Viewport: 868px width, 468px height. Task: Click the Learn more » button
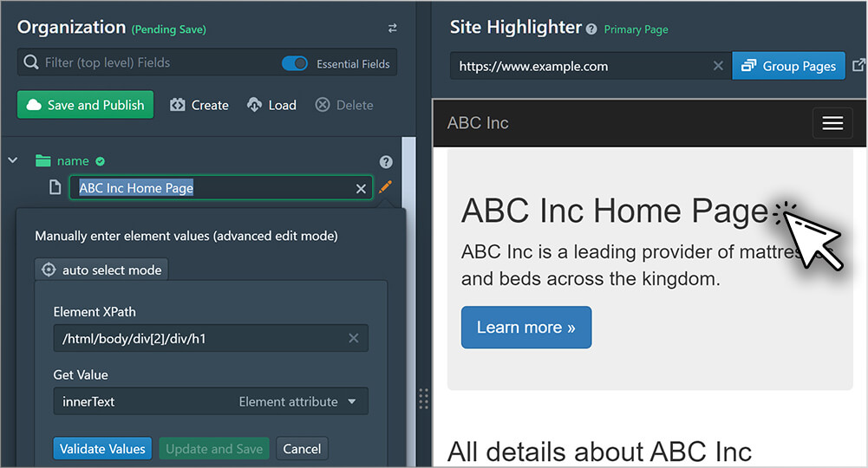(x=525, y=328)
